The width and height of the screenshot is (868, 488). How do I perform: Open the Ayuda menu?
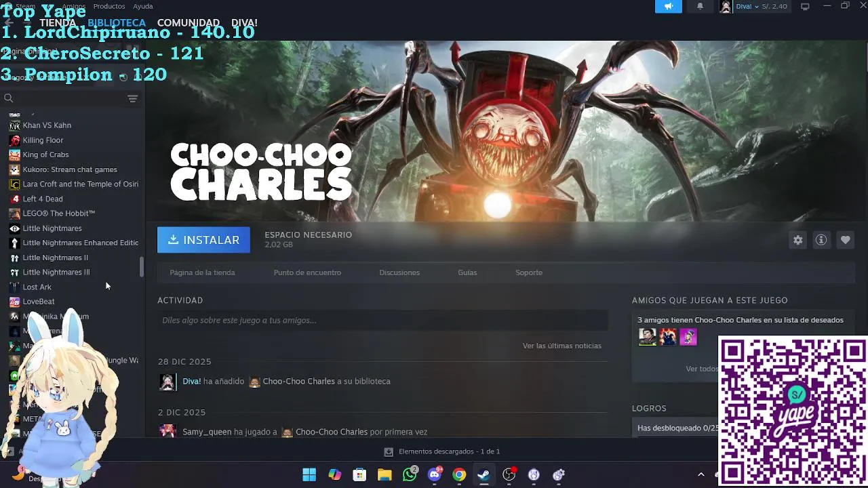click(x=143, y=6)
